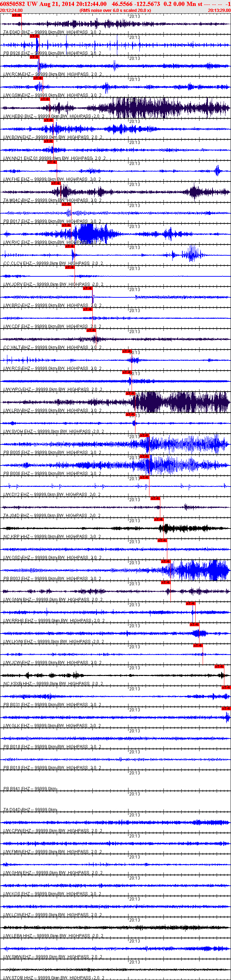Select the UW GSM EHZ station label
Screen dimensions: 231x980
(17, 95)
